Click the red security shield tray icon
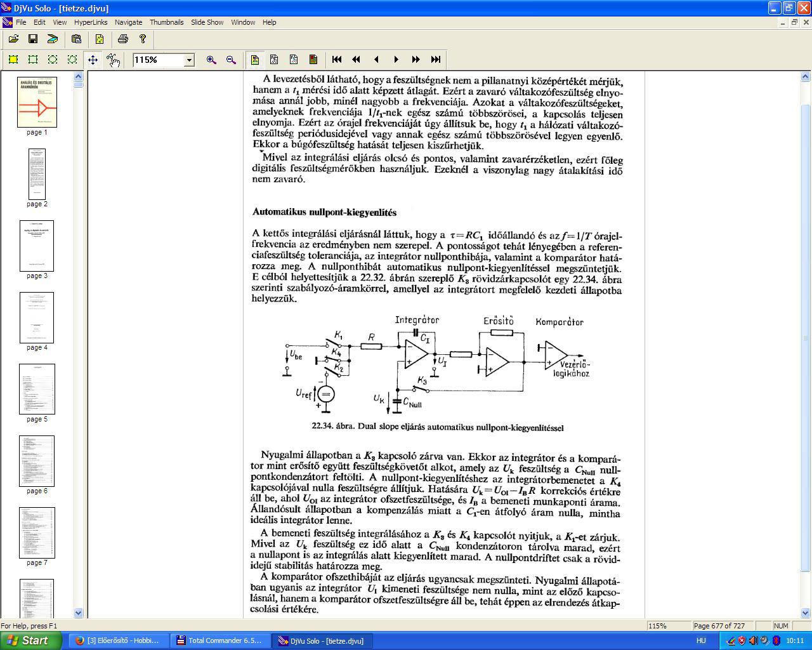 [742, 641]
